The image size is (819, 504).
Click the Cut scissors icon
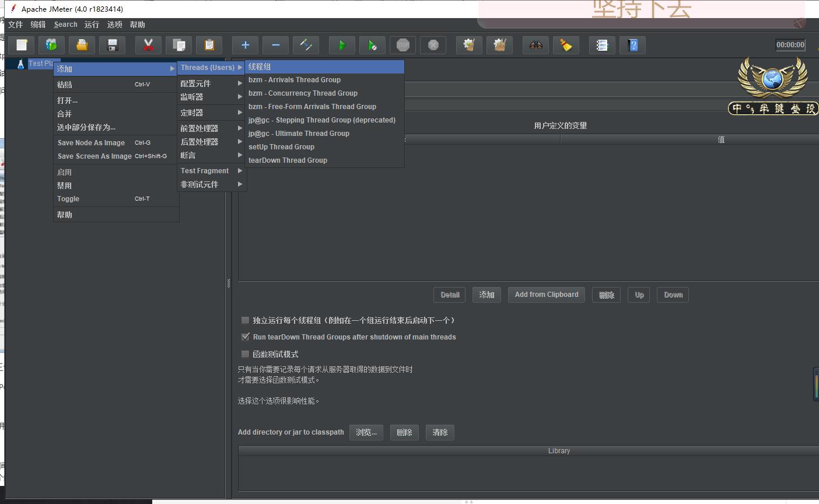[148, 45]
